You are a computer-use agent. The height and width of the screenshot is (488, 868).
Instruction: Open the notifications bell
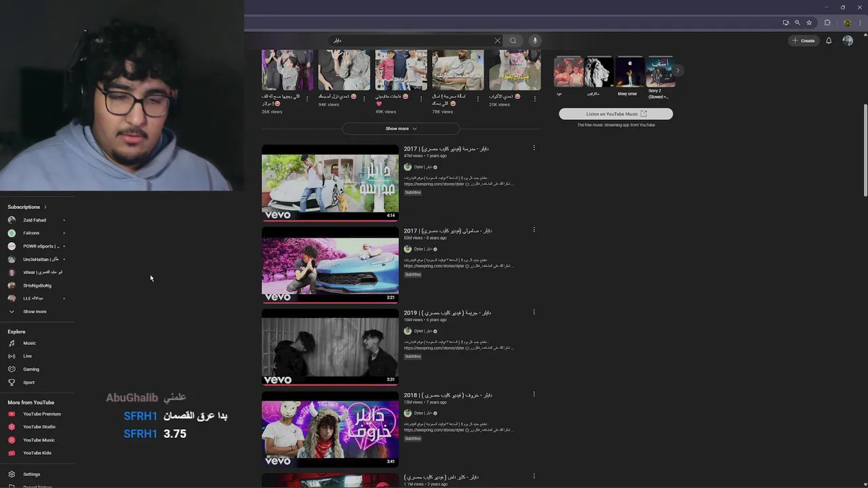(x=829, y=41)
